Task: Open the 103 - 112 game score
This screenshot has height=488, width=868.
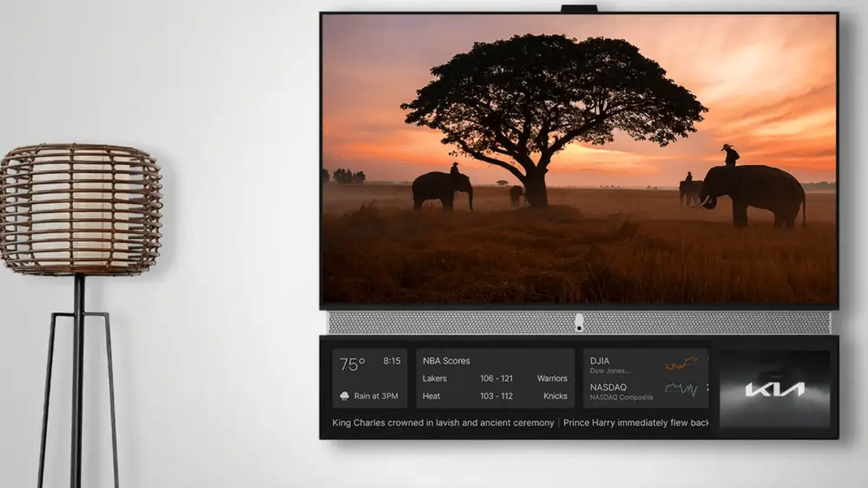Action: (x=496, y=396)
